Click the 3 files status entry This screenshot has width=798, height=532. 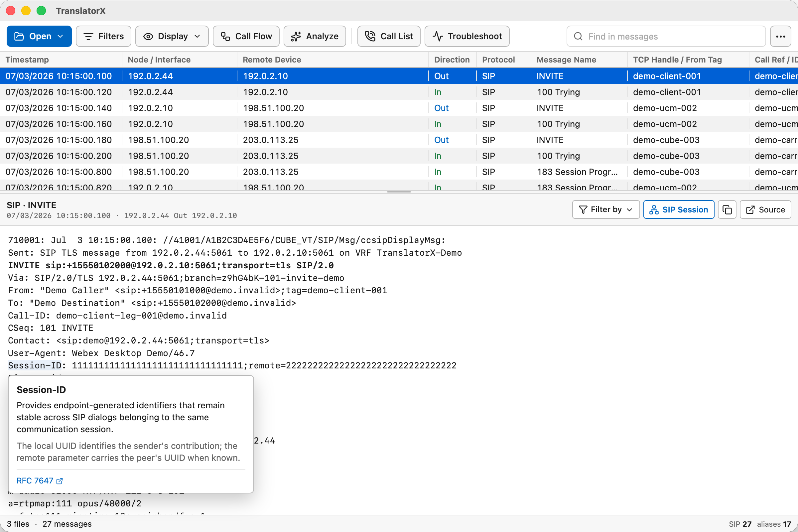point(18,524)
